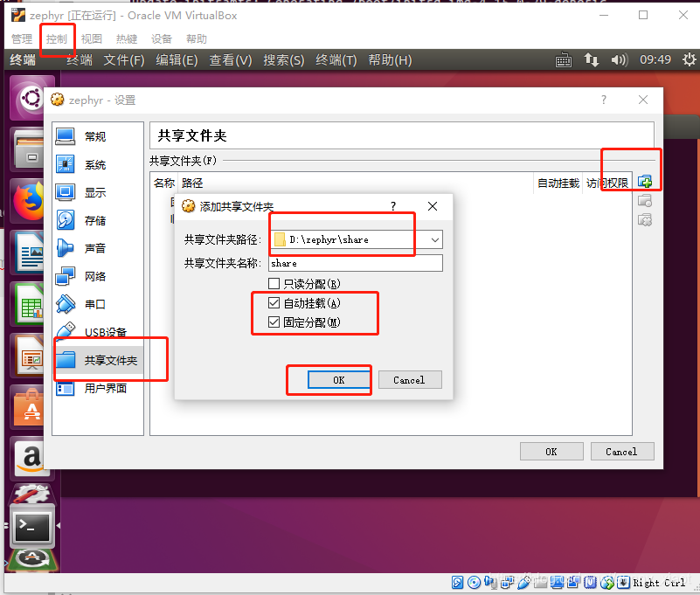Open Ubuntu Software from the dock

pos(30,408)
